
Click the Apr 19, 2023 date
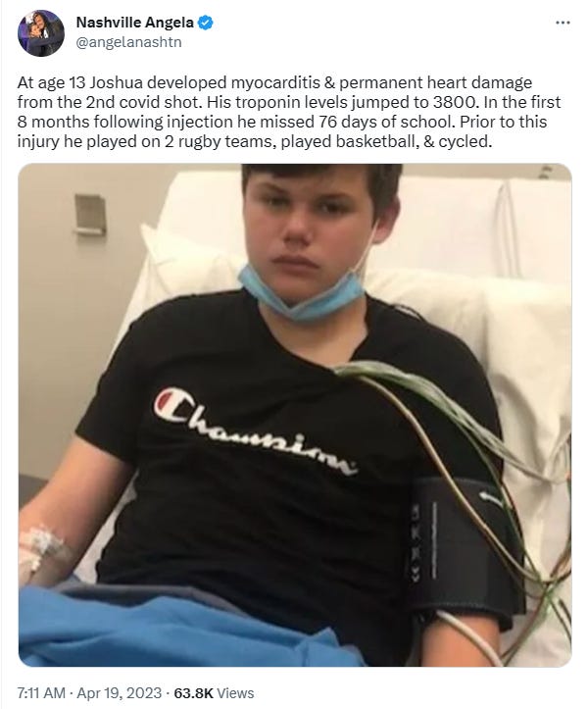pos(119,692)
